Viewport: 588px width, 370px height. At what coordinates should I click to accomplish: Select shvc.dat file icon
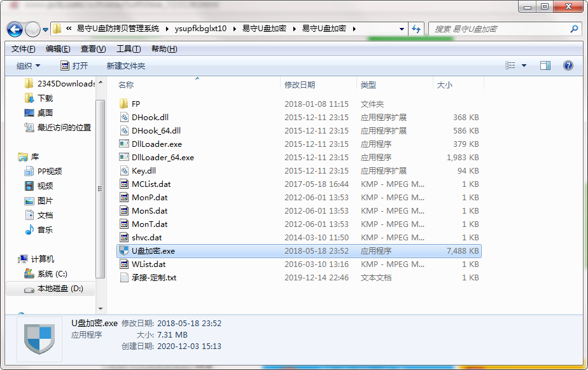(x=123, y=237)
